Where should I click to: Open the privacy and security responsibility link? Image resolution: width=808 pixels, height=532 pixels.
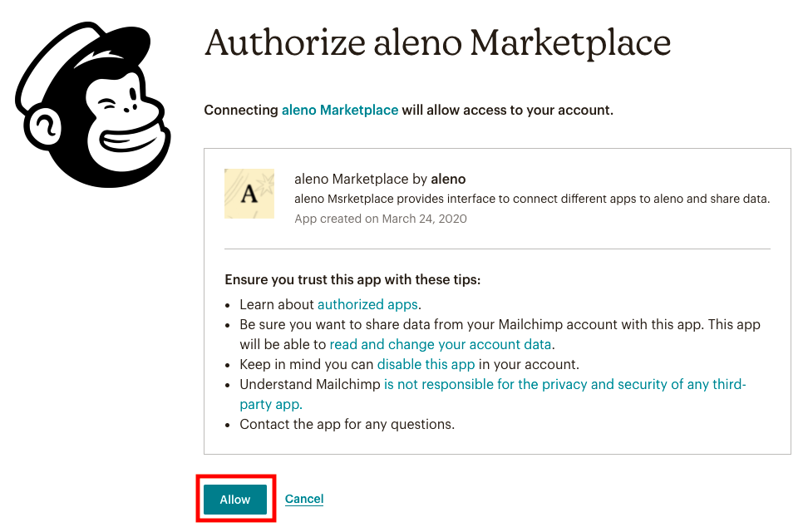pos(565,384)
